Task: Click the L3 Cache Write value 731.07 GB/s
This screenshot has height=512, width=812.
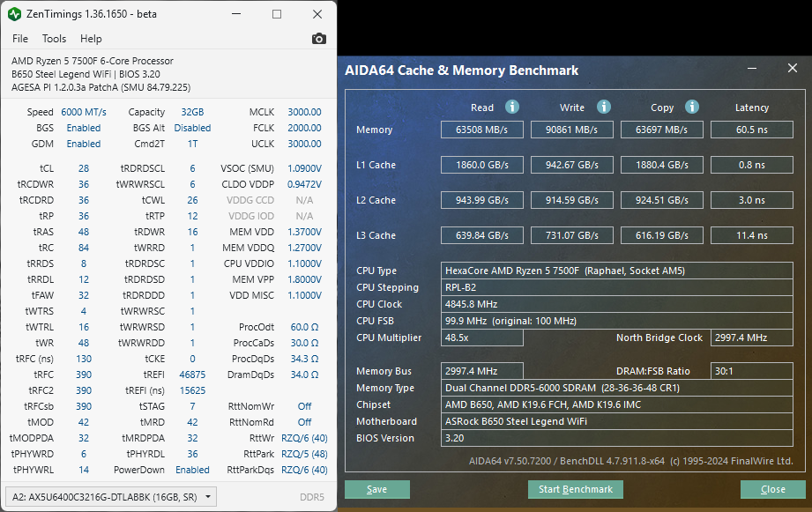Action: point(571,235)
